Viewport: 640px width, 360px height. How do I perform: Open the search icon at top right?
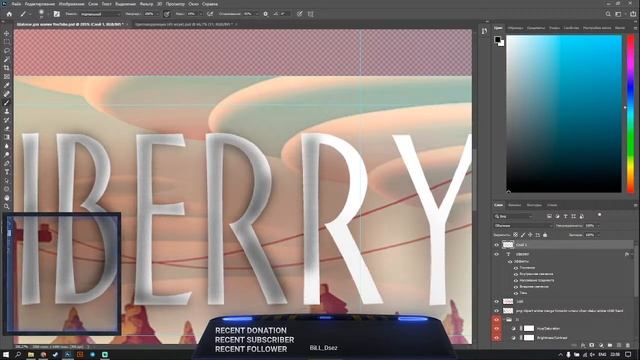point(608,14)
